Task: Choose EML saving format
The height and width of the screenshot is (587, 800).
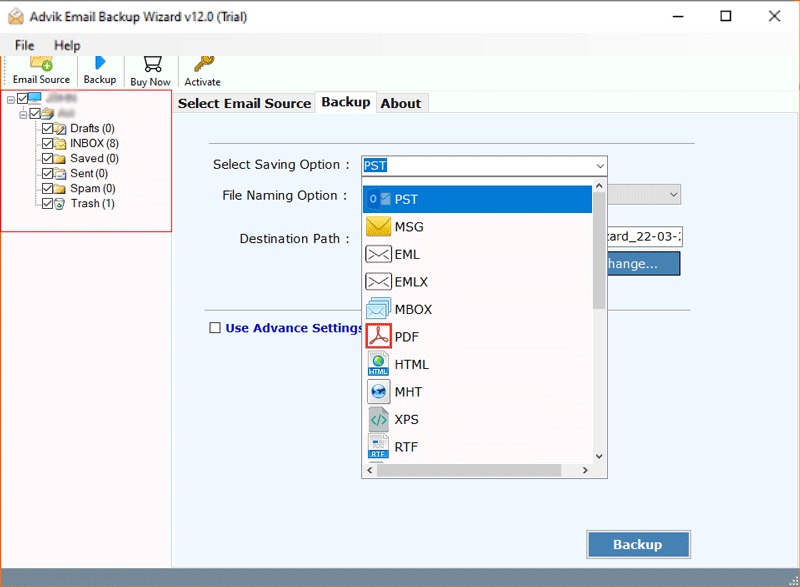Action: pyautogui.click(x=477, y=254)
